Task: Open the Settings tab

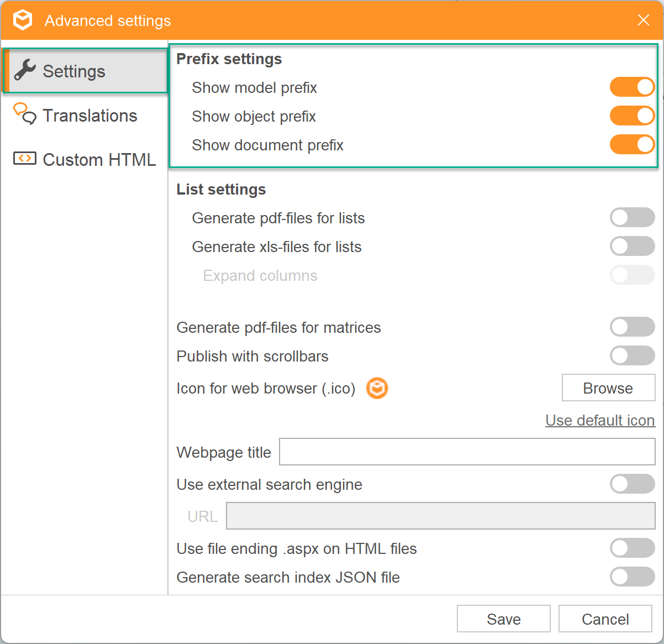Action: pos(85,71)
